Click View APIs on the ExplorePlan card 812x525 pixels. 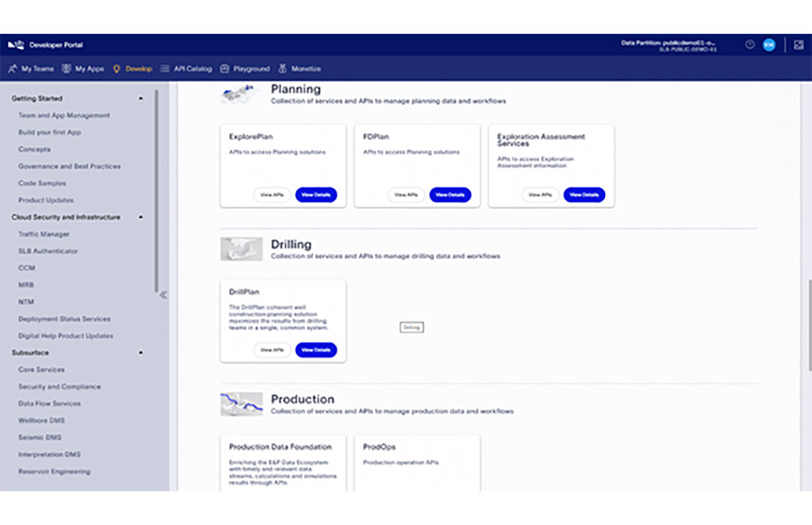pyautogui.click(x=272, y=194)
